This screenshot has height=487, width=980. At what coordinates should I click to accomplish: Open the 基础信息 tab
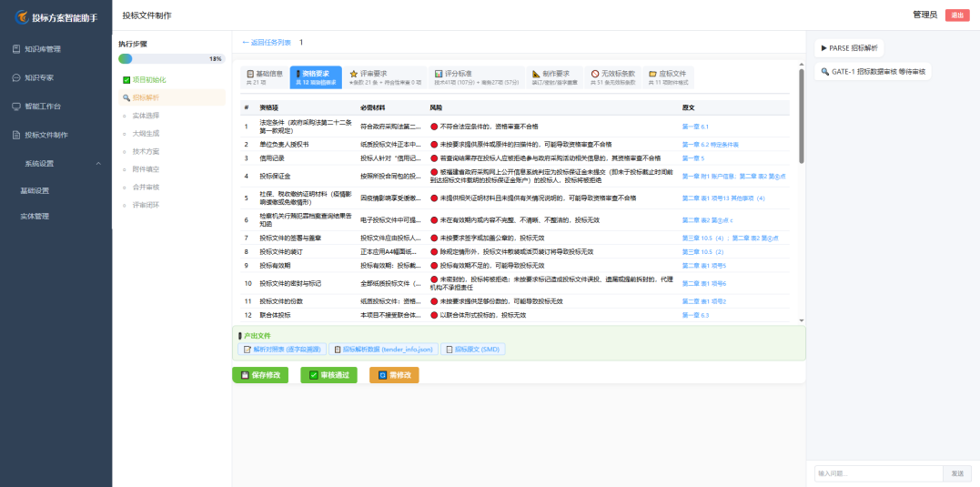click(x=265, y=76)
